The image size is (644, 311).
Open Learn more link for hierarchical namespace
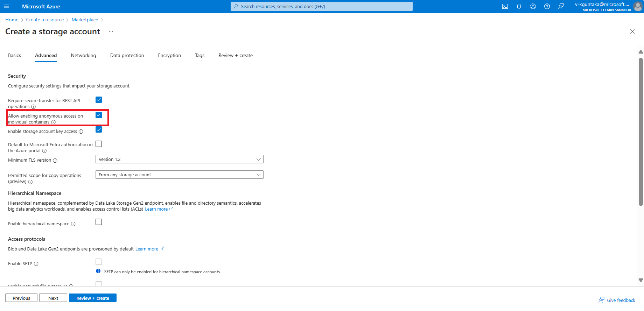click(x=159, y=209)
